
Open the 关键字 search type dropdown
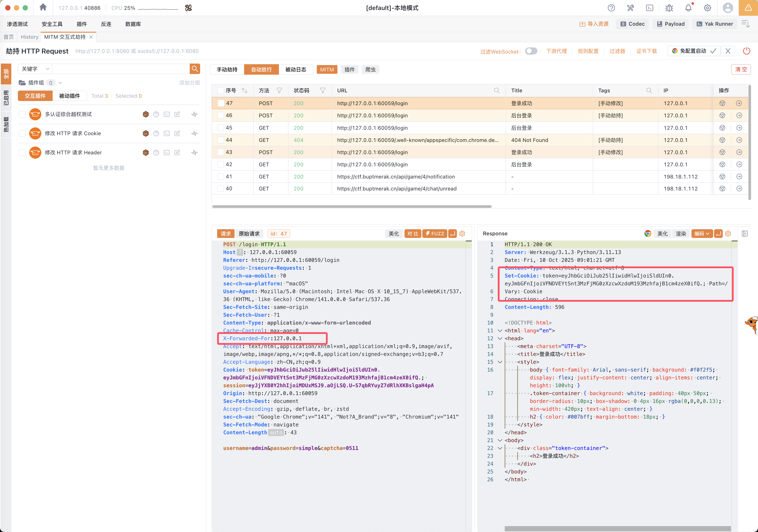click(35, 69)
